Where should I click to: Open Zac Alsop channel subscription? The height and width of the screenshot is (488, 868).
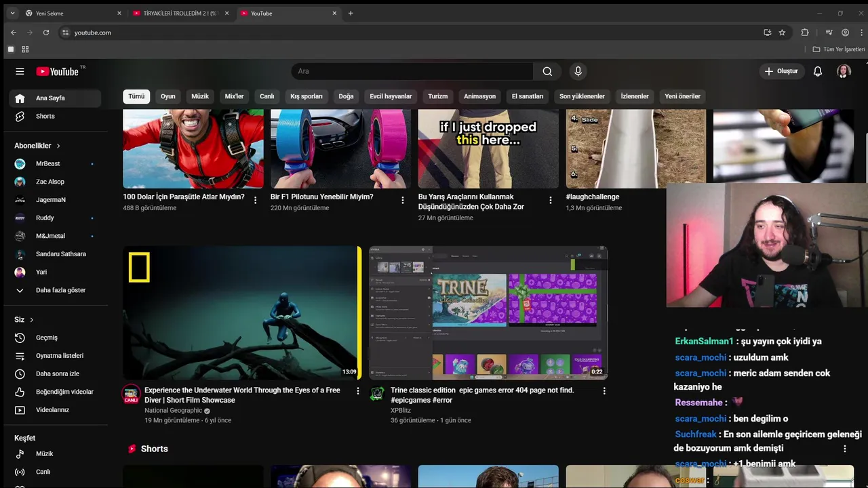[55, 182]
